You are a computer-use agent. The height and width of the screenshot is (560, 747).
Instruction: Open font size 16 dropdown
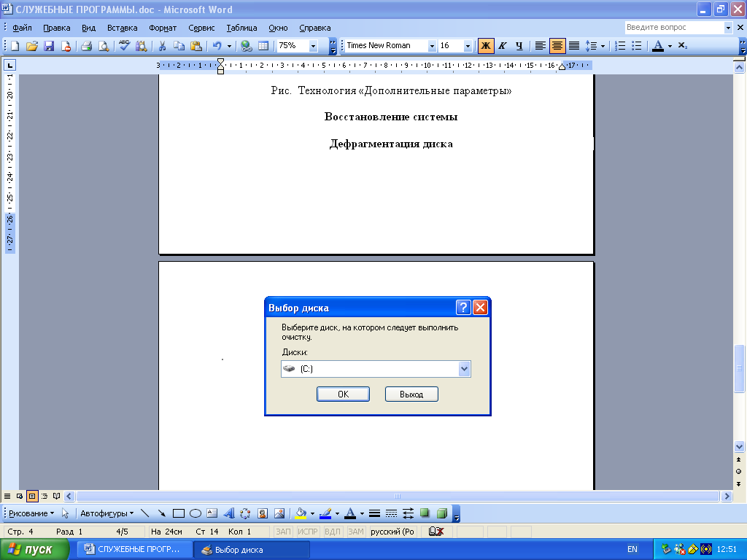tap(468, 46)
